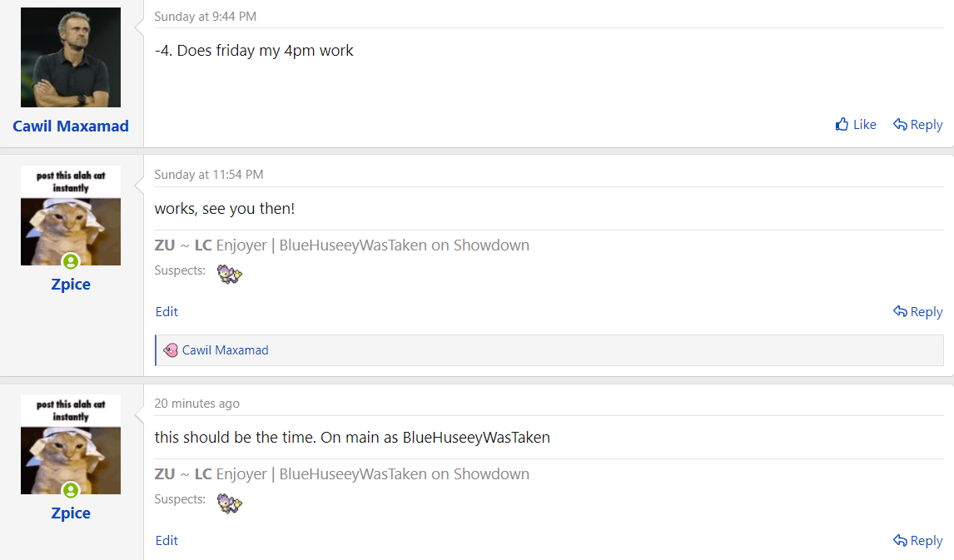Click the green online status icon on Zpice's Sunday post avatar
This screenshot has width=954, height=560.
pyautogui.click(x=71, y=261)
